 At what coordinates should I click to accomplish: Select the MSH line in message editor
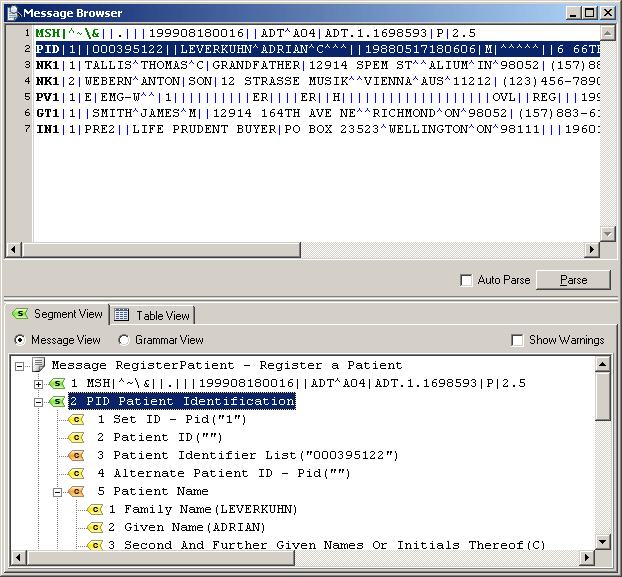(x=256, y=33)
